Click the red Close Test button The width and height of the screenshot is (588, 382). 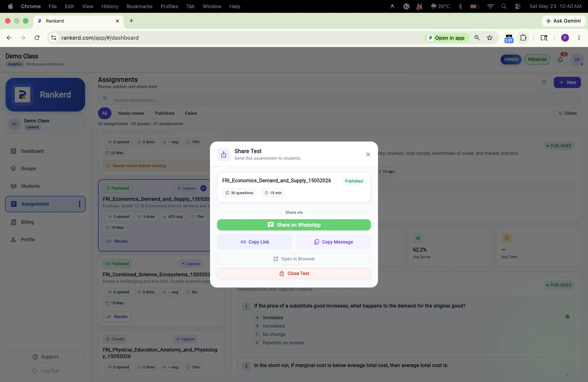coord(294,273)
